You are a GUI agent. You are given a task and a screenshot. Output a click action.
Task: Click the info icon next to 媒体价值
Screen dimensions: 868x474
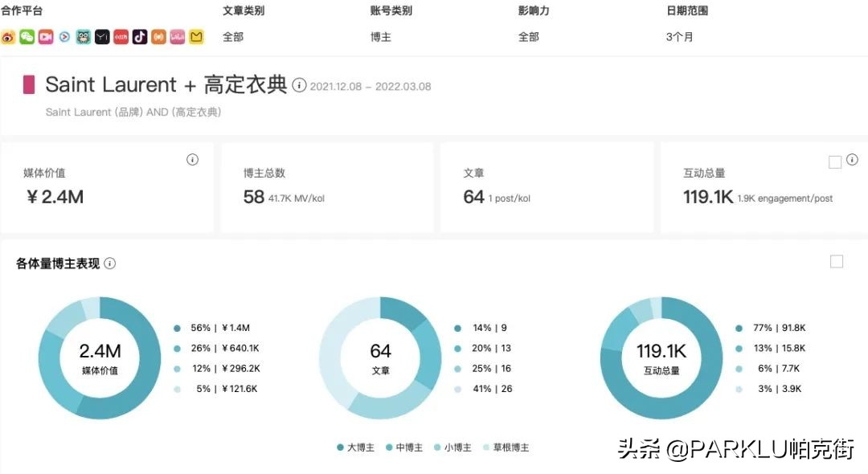192,159
